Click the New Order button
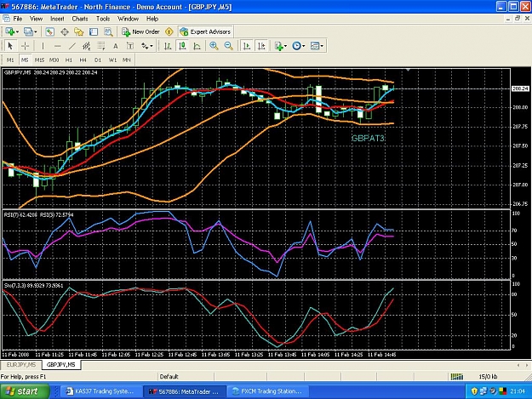The width and height of the screenshot is (532, 399). click(140, 31)
